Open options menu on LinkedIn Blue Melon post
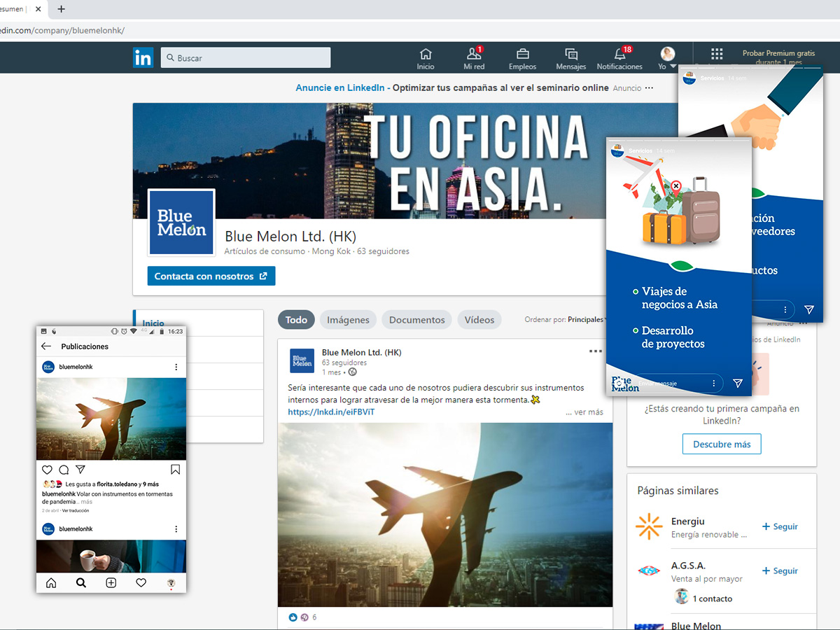840x630 pixels. [x=596, y=351]
